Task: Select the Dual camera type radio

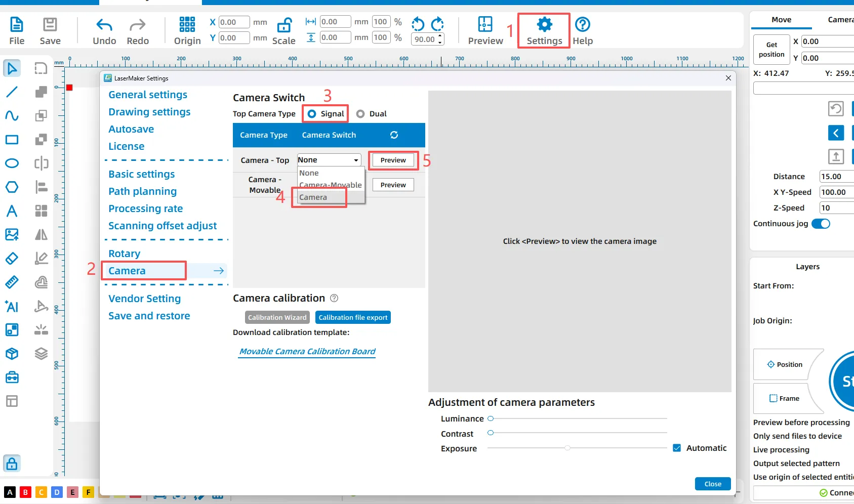Action: click(x=360, y=114)
